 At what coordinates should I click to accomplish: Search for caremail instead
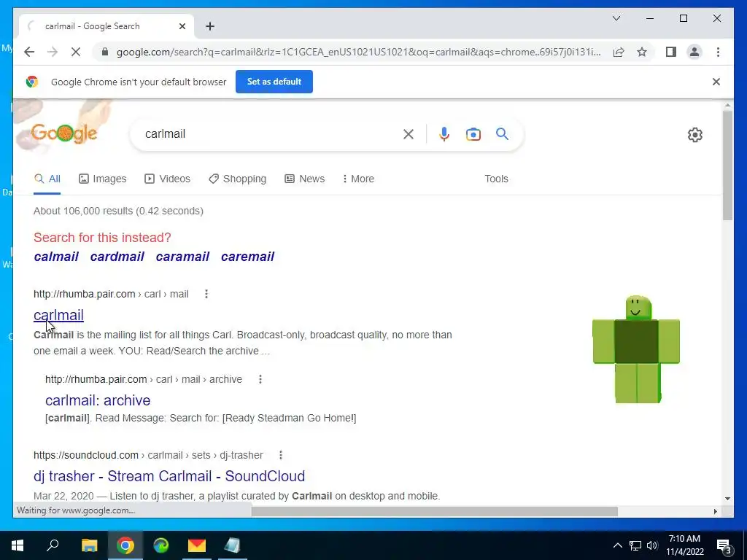[248, 257]
